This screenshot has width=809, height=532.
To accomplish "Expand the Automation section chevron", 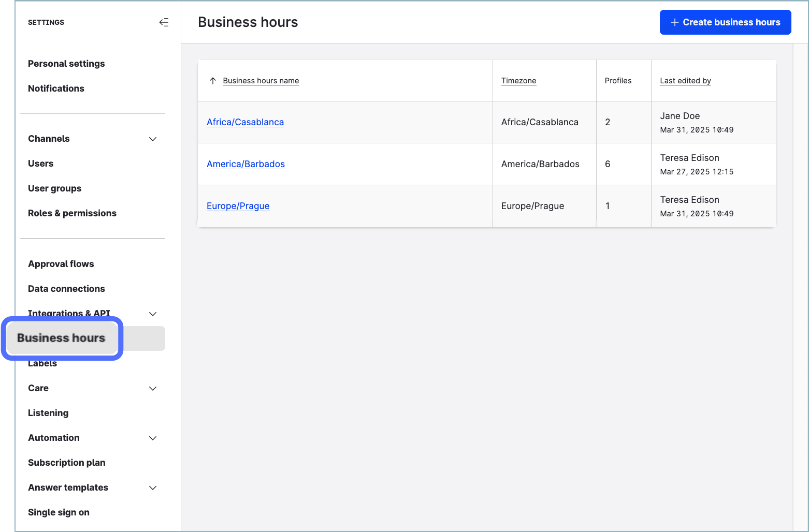I will pos(153,438).
